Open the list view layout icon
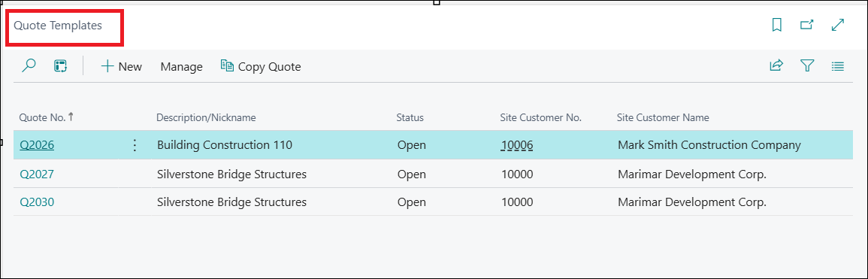This screenshot has height=279, width=868. (837, 66)
